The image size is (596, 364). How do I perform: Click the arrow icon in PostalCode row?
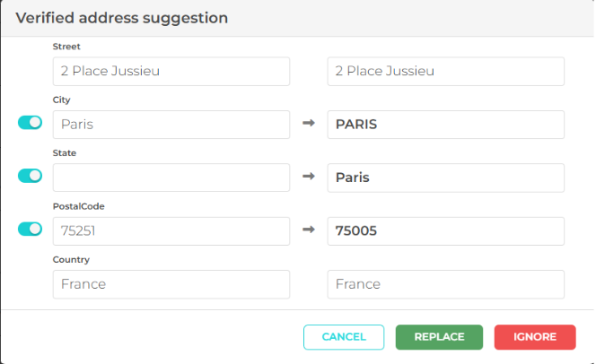[x=309, y=230]
